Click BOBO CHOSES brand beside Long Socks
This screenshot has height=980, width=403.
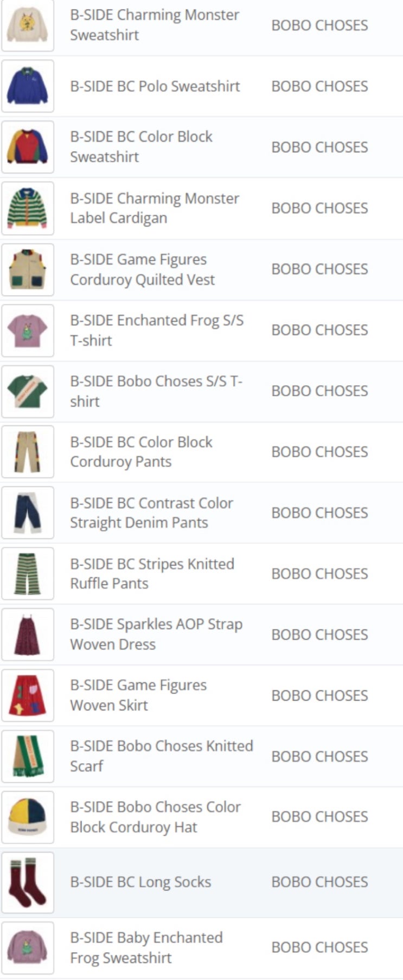point(319,882)
